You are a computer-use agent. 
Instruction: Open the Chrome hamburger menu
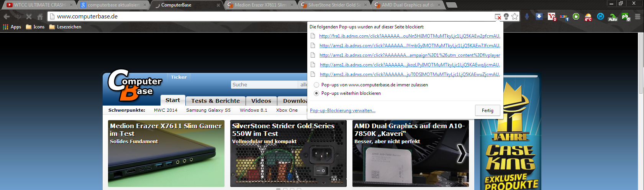pos(637,17)
